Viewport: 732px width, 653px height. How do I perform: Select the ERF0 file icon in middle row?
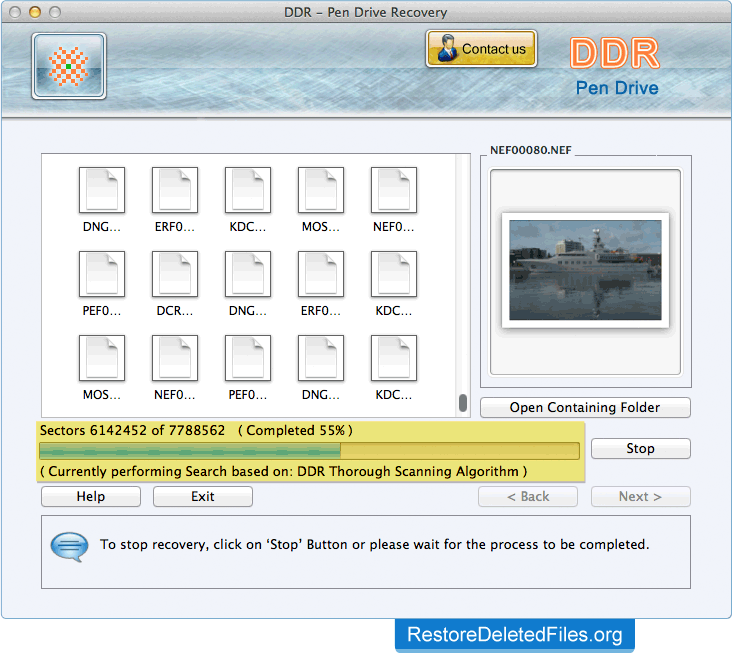(x=321, y=274)
